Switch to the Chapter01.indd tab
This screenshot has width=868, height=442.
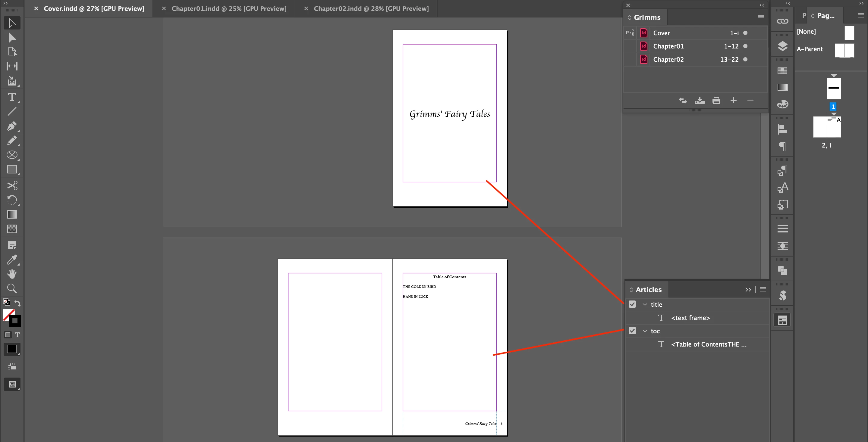(229, 8)
